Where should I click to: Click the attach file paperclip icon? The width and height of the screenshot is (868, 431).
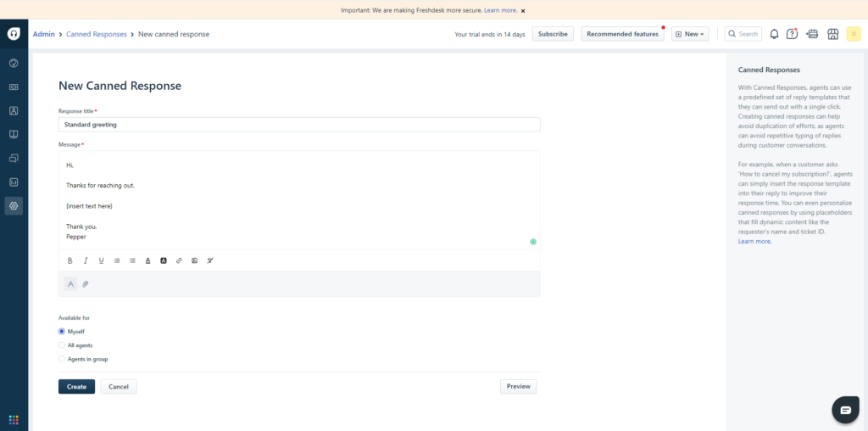pyautogui.click(x=86, y=284)
